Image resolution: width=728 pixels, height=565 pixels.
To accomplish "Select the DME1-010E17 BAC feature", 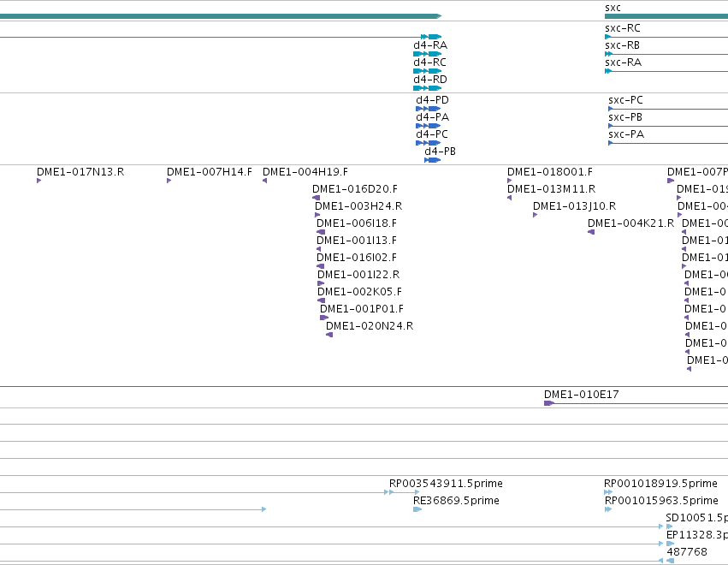I will tap(636, 403).
